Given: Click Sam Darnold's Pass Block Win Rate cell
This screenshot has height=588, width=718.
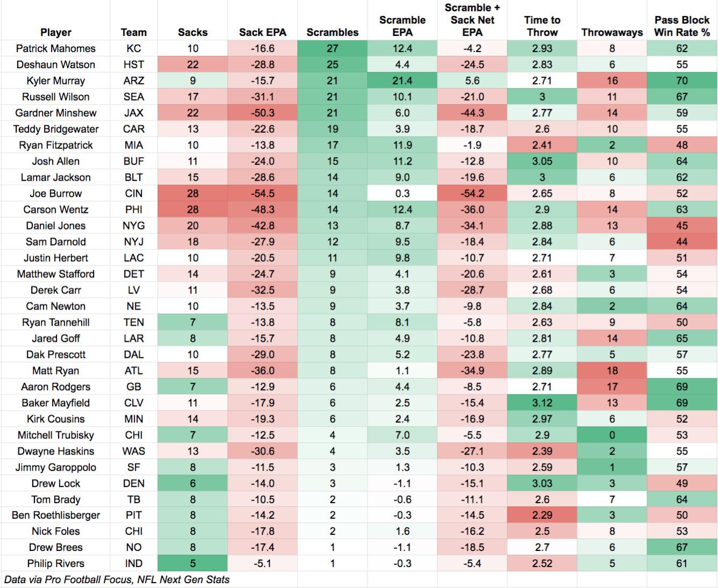Looking at the screenshot, I should pos(681,242).
